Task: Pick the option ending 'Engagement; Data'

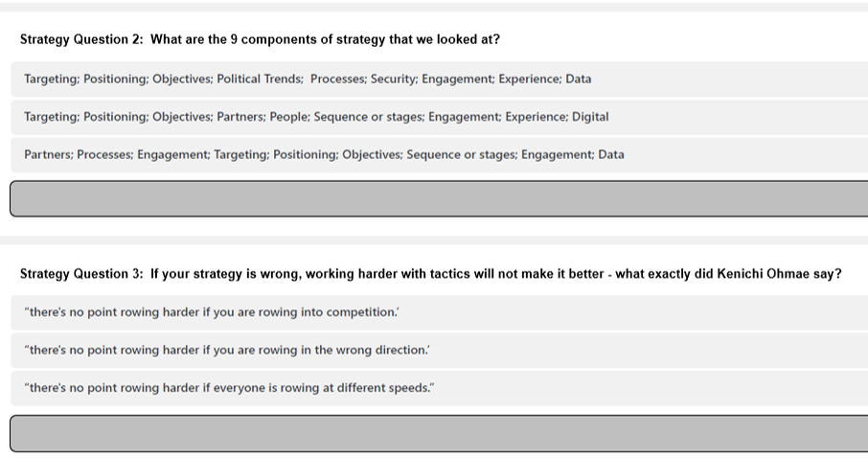Action: [440, 154]
